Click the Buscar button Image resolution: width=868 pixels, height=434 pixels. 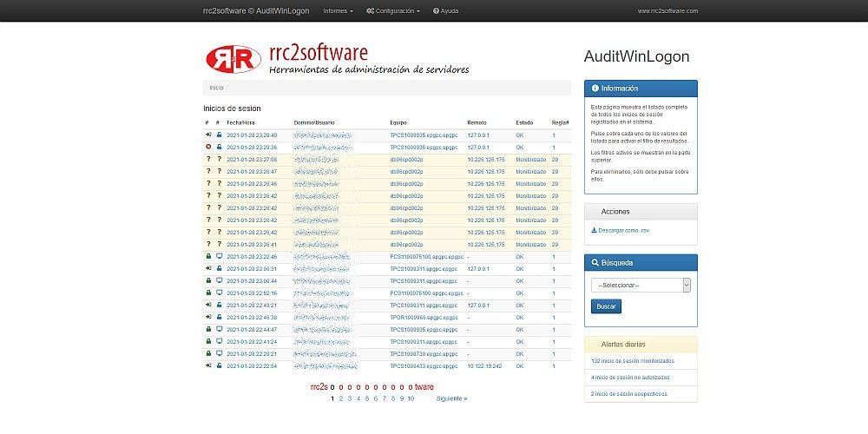606,306
